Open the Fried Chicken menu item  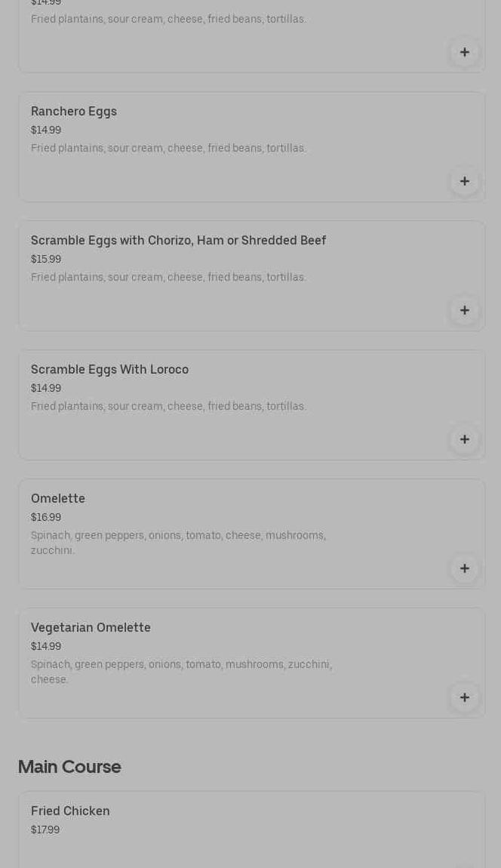(70, 811)
